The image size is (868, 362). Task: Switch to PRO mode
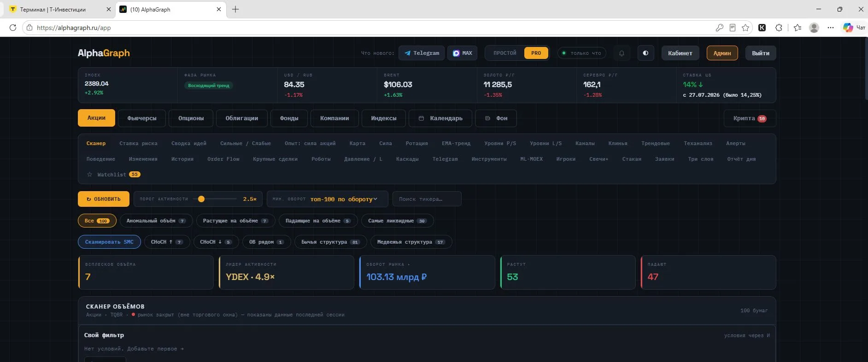pyautogui.click(x=536, y=53)
